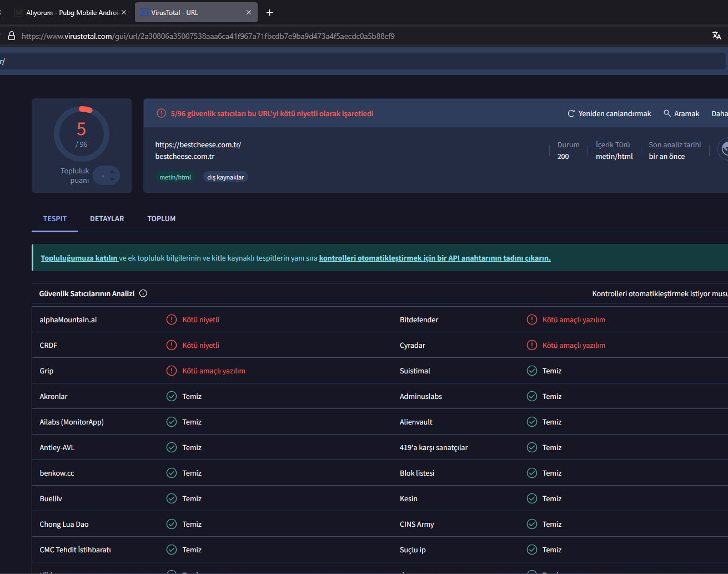This screenshot has height=574, width=728.
Task: Click Bitdefender malware warning icon
Action: point(532,320)
